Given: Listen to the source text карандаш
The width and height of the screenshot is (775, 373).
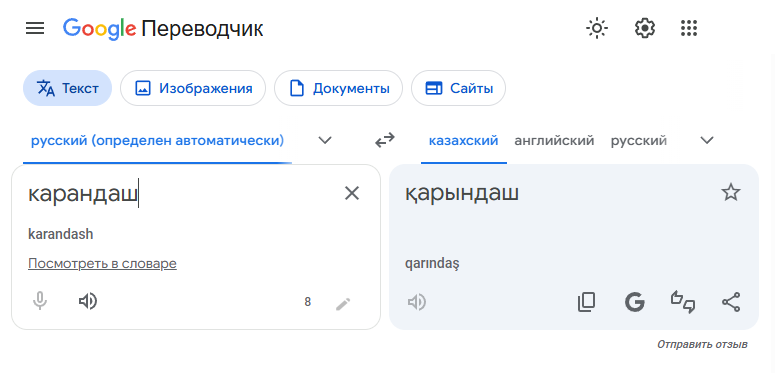Looking at the screenshot, I should (x=88, y=301).
